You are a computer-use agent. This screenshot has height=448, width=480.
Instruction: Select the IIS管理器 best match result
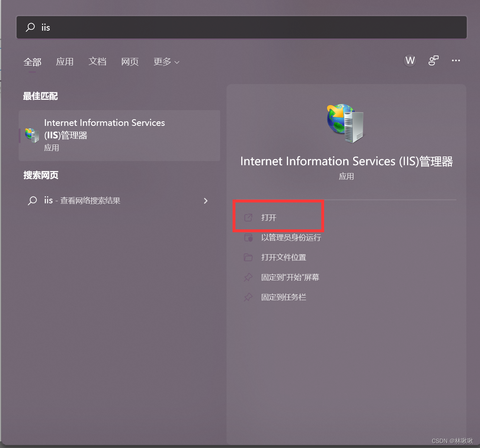tap(119, 135)
